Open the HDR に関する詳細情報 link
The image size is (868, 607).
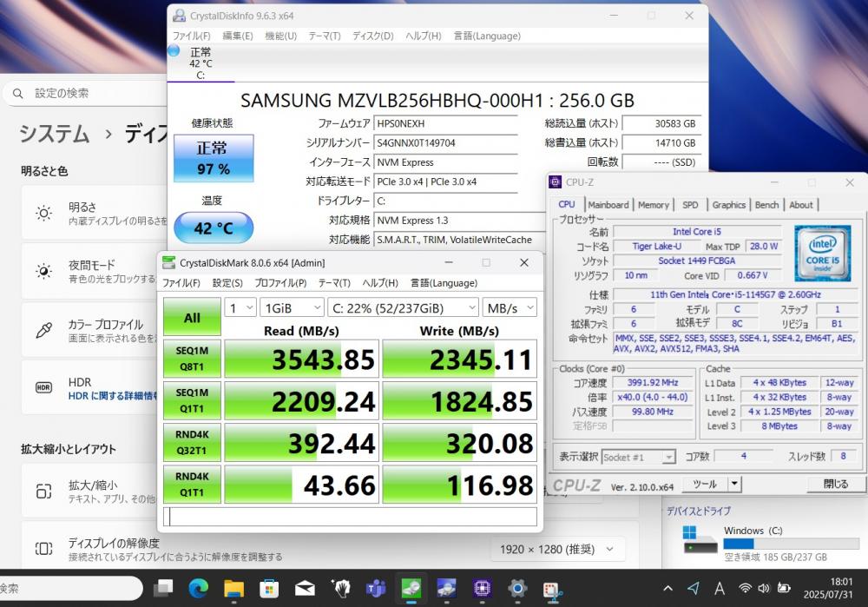click(113, 396)
